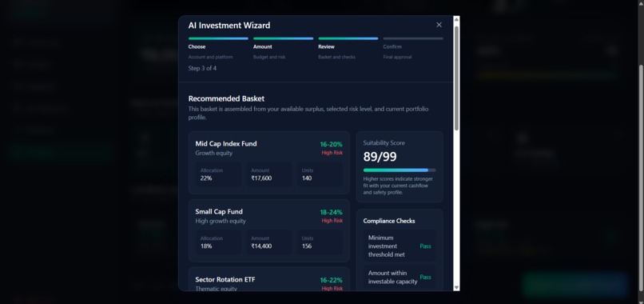Click the ₹14,400 amount value

pos(261,246)
